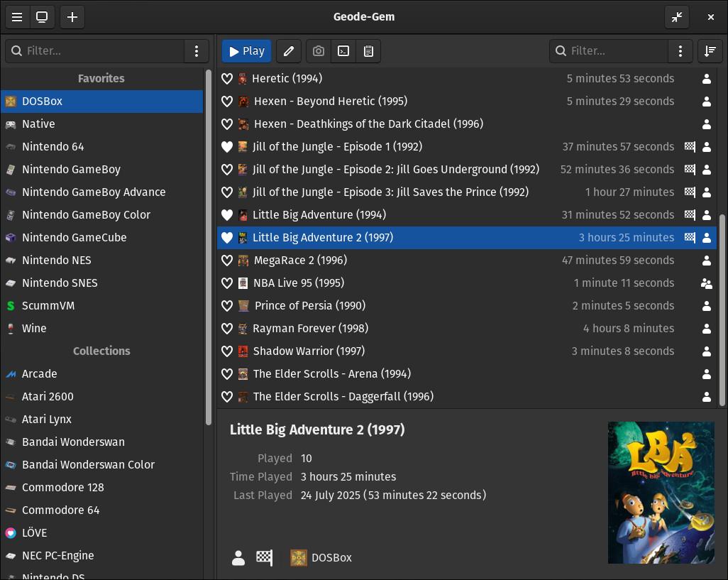Click the add new game plus icon

click(x=72, y=17)
